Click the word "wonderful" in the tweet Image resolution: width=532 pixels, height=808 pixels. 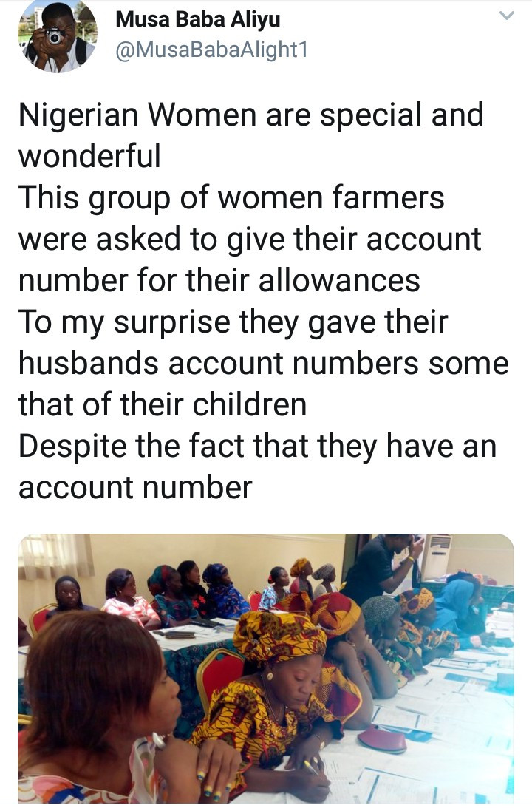click(89, 157)
